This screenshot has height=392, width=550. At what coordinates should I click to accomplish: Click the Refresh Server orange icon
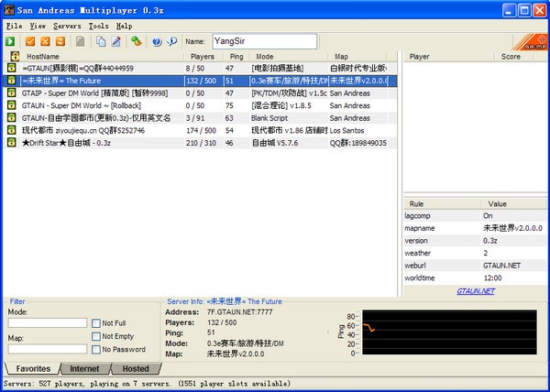60,41
